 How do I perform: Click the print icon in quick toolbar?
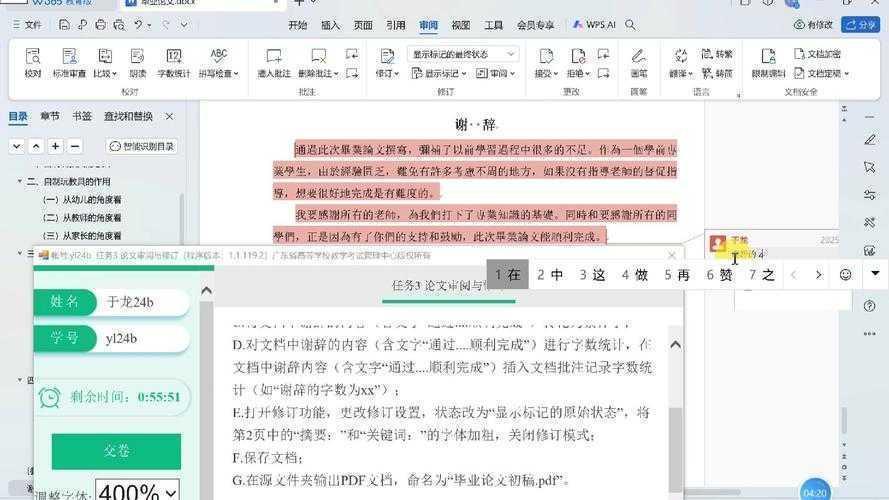(100, 25)
